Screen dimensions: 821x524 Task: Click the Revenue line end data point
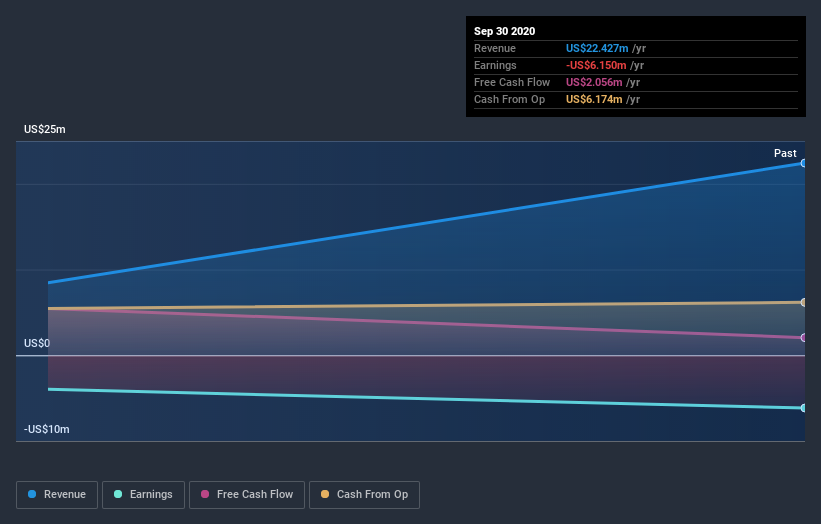click(x=803, y=163)
